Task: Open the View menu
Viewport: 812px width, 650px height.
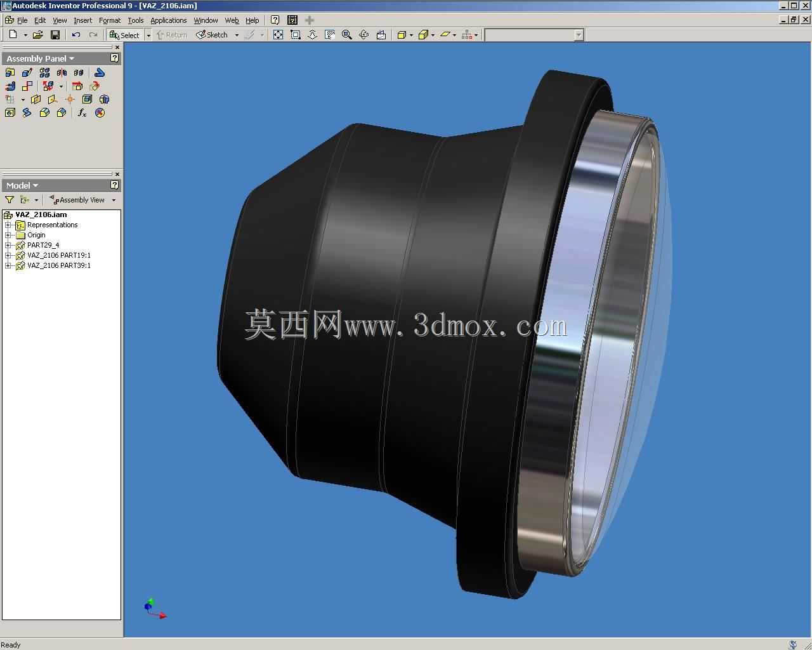Action: coord(60,20)
